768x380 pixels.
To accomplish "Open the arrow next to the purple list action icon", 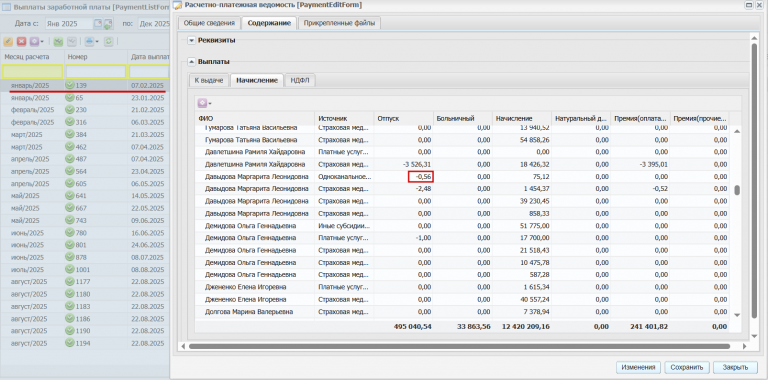I will tap(42, 42).
